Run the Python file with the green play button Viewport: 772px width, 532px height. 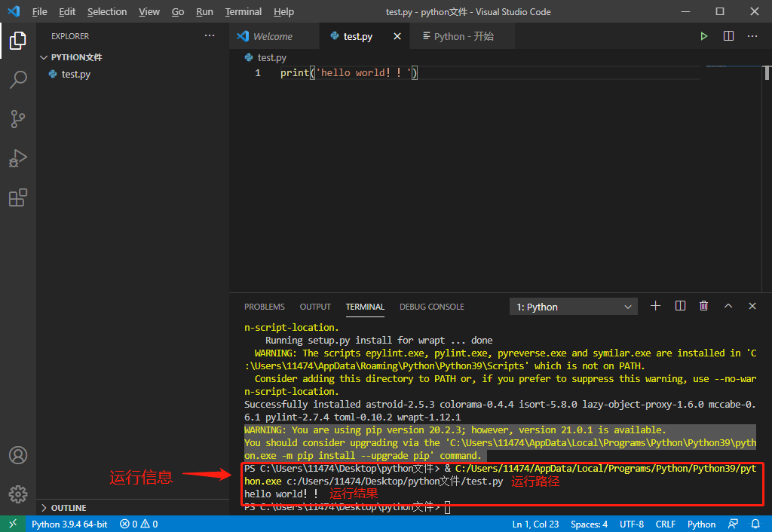pyautogui.click(x=703, y=35)
